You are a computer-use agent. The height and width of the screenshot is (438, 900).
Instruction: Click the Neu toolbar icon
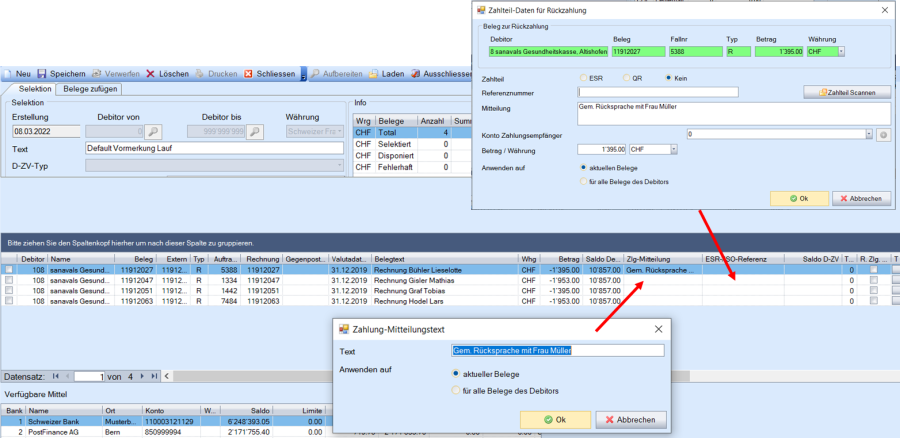pyautogui.click(x=9, y=74)
